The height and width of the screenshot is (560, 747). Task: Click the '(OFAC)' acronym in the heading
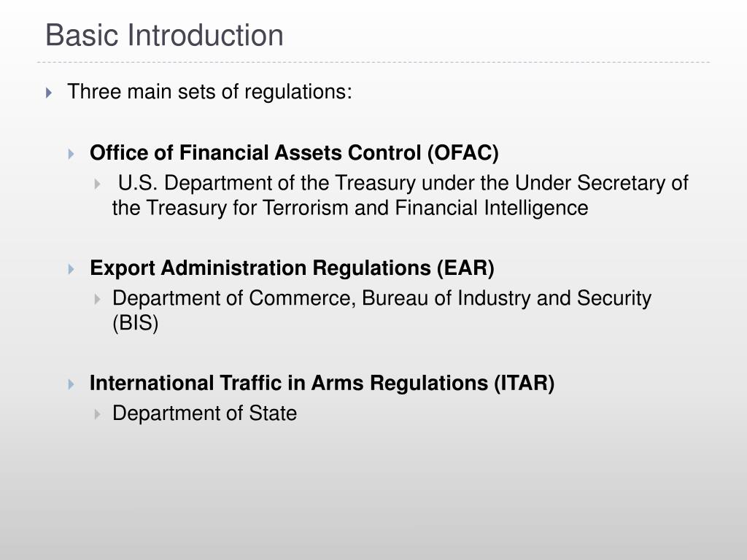coord(463,153)
